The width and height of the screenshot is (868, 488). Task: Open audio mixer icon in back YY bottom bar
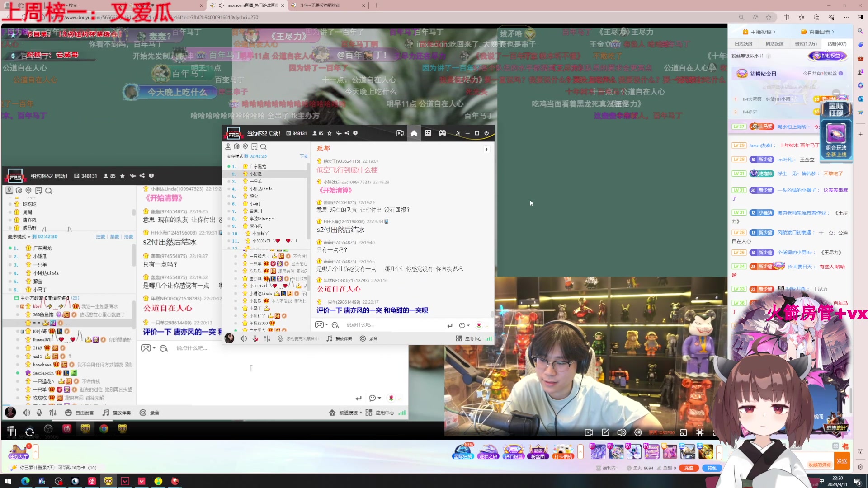(53, 413)
